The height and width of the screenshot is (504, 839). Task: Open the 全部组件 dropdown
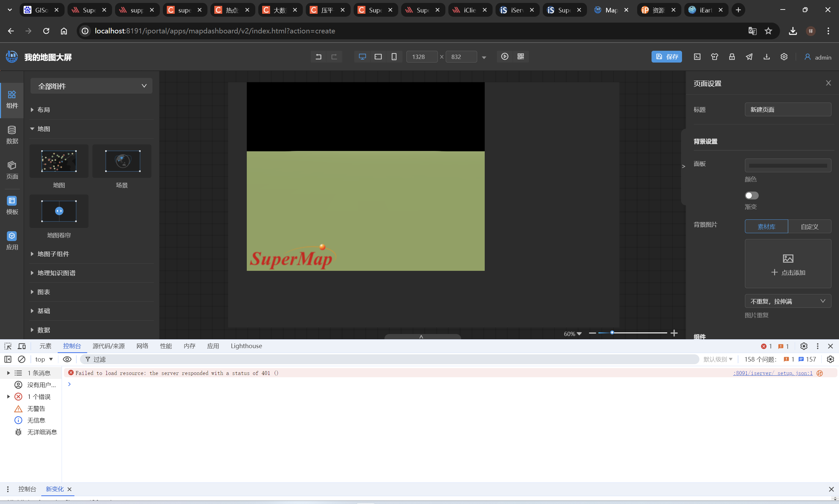click(x=91, y=86)
